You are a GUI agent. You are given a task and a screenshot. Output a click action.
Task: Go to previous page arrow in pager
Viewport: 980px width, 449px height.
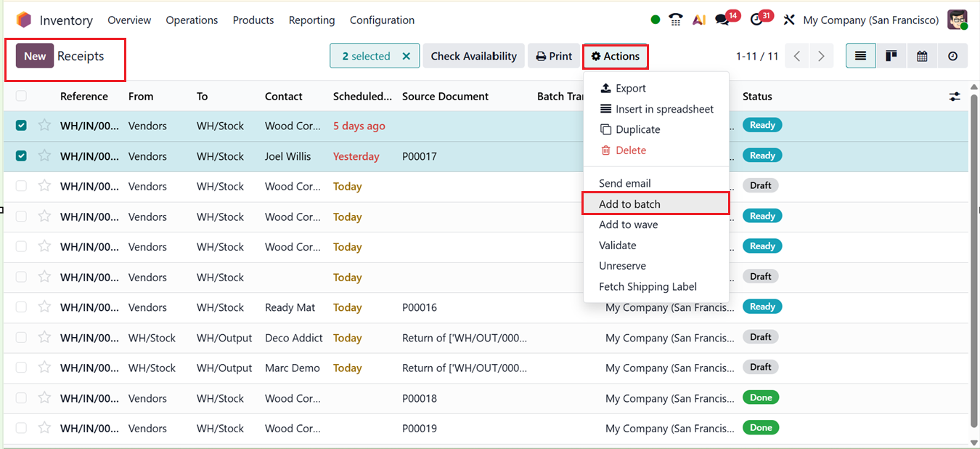click(x=797, y=56)
